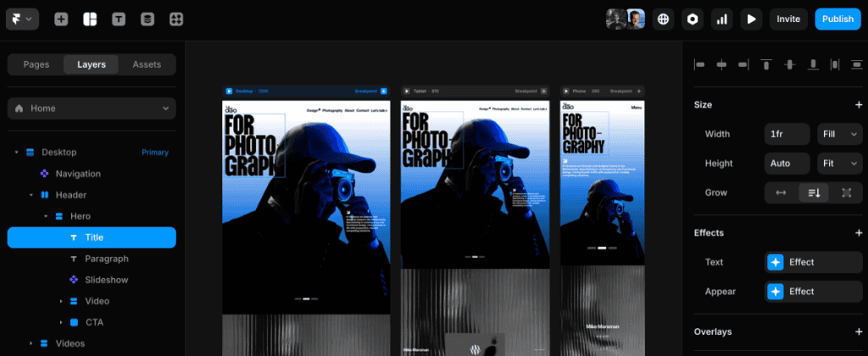868x356 pixels.
Task: Align horizontal centers icon
Action: pyautogui.click(x=721, y=64)
